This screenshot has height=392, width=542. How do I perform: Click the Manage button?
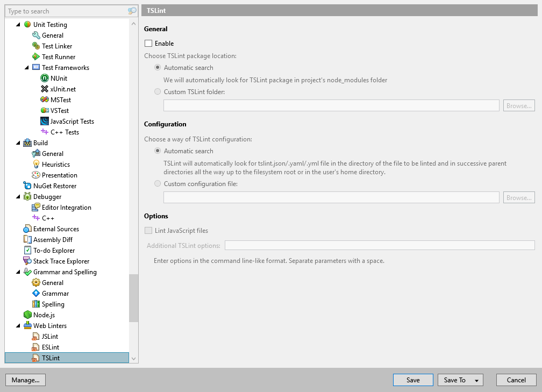coord(25,380)
